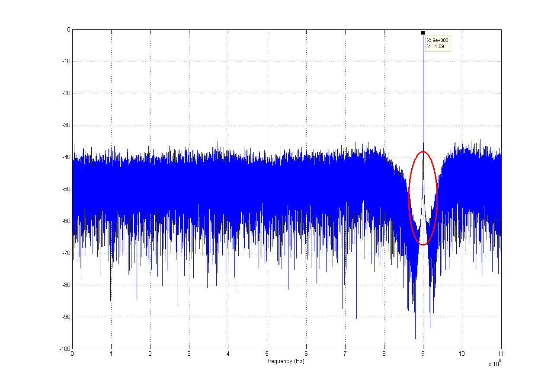Click the y-axis tick label "-100"
This screenshot has height=392, width=554.
[65, 349]
